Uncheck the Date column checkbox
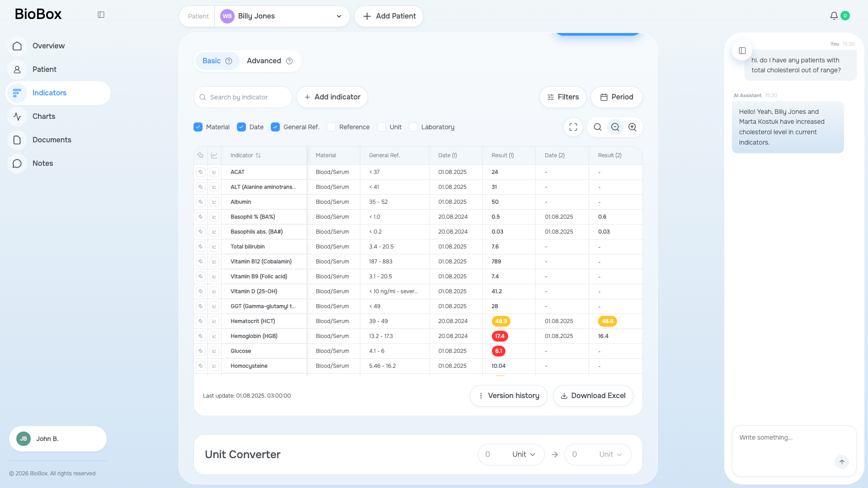This screenshot has height=488, width=868. (x=241, y=127)
